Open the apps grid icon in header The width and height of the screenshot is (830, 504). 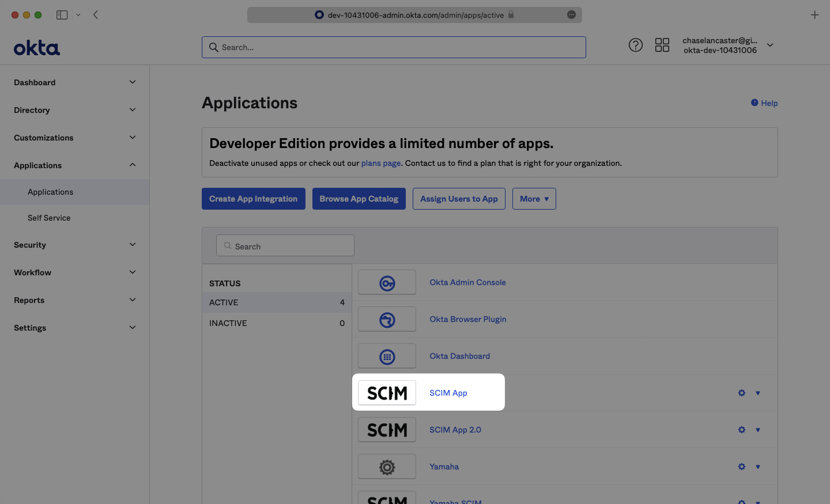[662, 45]
